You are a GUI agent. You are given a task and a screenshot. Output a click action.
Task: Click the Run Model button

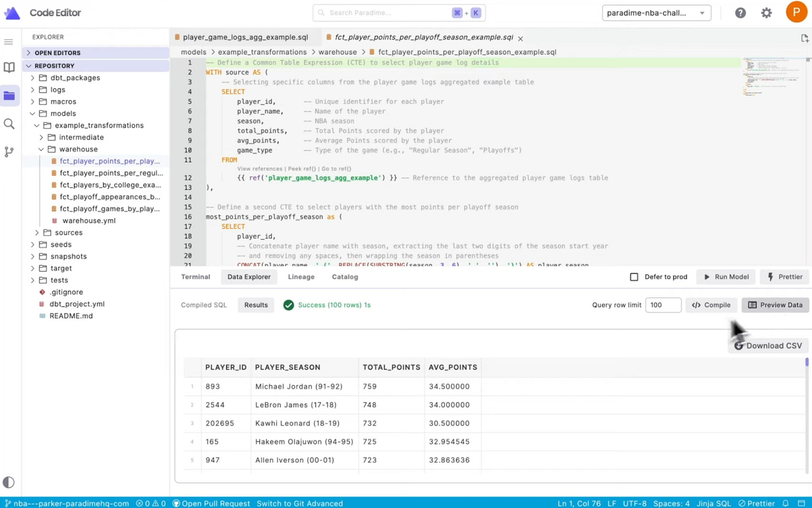click(726, 277)
